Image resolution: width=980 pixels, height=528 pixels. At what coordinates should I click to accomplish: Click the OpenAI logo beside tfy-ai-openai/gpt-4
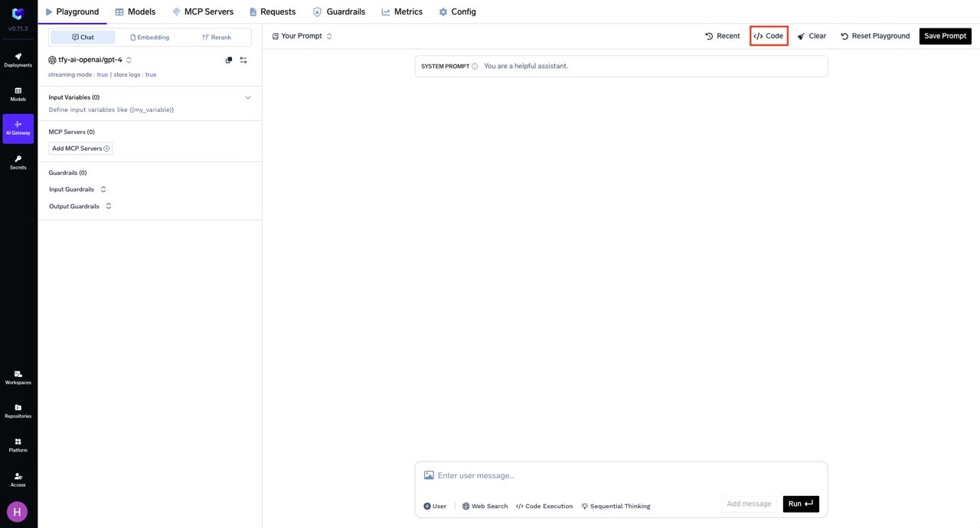pyautogui.click(x=52, y=60)
